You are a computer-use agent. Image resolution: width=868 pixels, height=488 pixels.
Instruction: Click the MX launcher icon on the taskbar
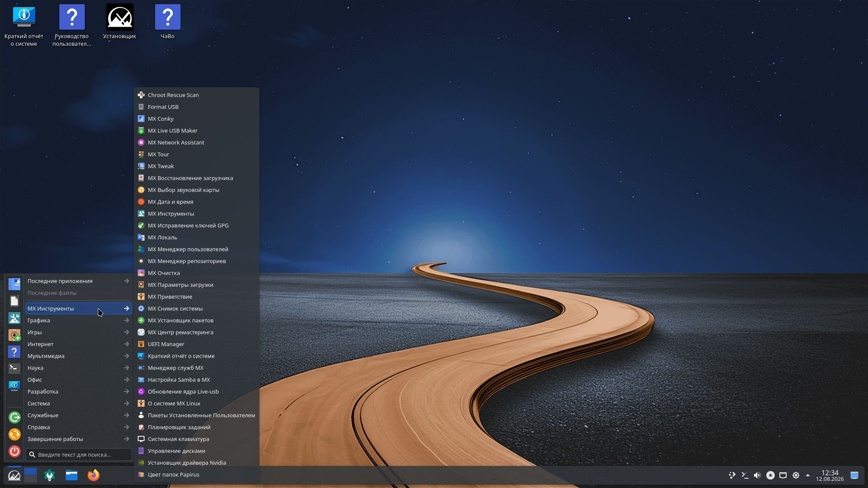[x=14, y=475]
